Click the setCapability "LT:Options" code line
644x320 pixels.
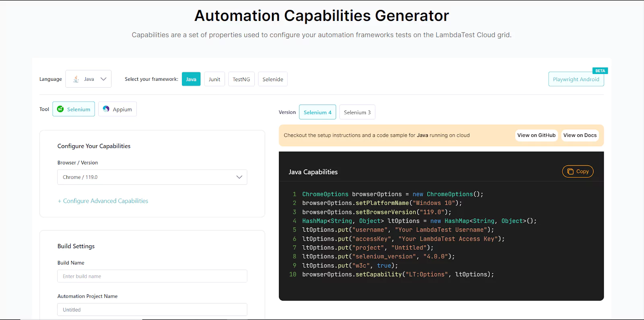(398, 275)
